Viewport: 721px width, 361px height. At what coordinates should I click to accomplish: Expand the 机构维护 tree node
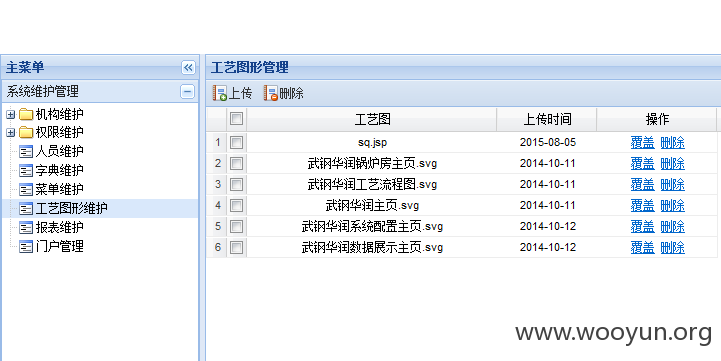pyautogui.click(x=11, y=115)
